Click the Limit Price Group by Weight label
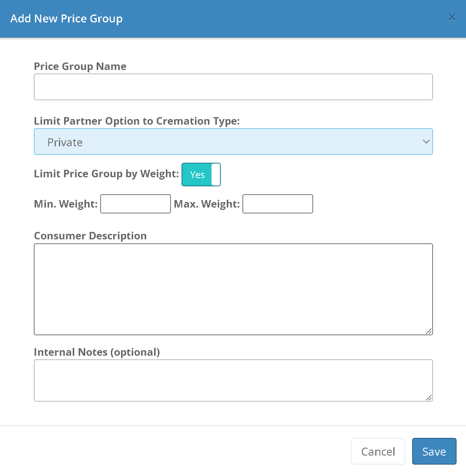Image resolution: width=466 pixels, height=476 pixels. pyautogui.click(x=106, y=174)
